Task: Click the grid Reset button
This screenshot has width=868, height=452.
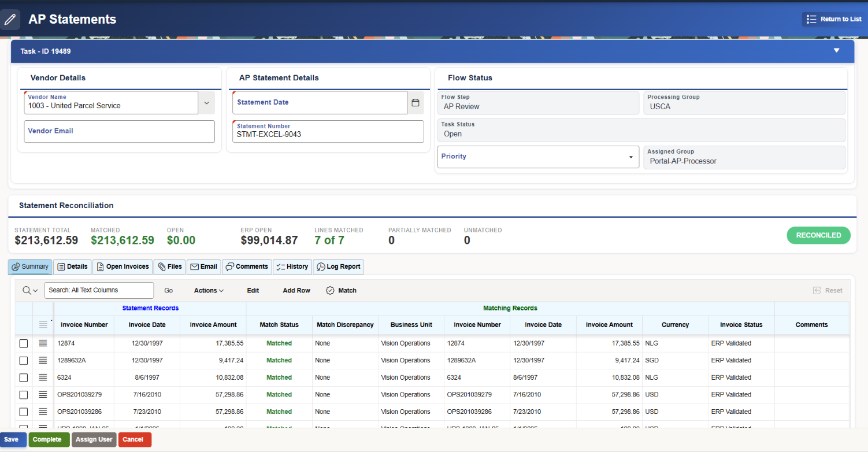Action: [828, 290]
